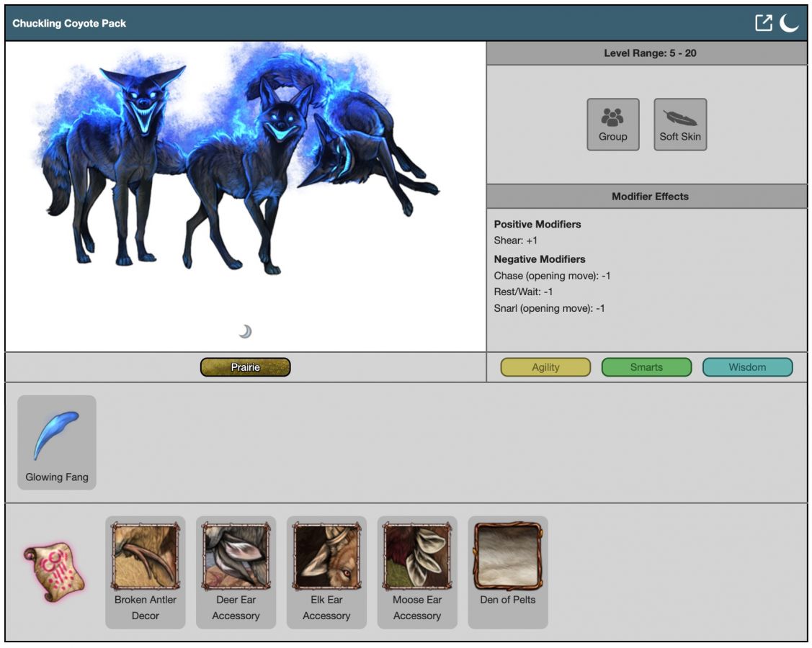This screenshot has height=648, width=812.
Task: Open the Broken Antler Decor item
Action: (145, 557)
